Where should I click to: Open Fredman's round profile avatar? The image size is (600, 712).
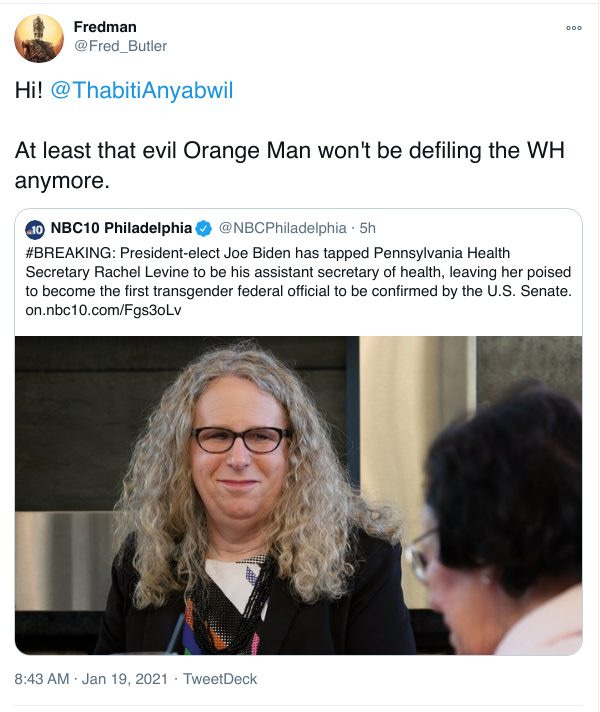pos(39,39)
